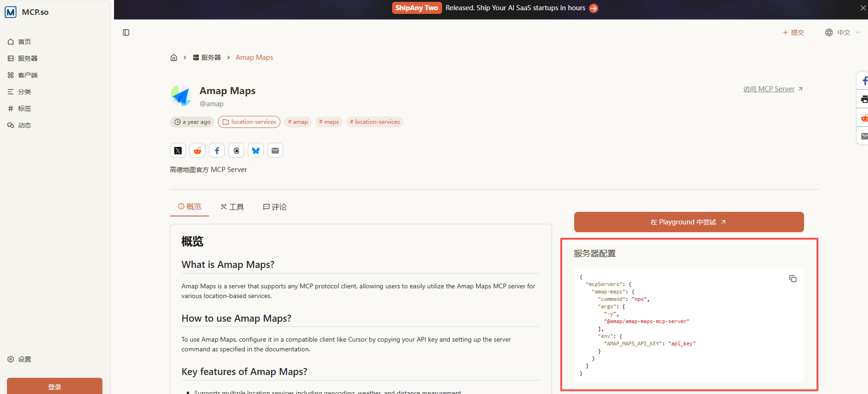Click the 提交 submit button
The image size is (868, 394).
(x=793, y=32)
